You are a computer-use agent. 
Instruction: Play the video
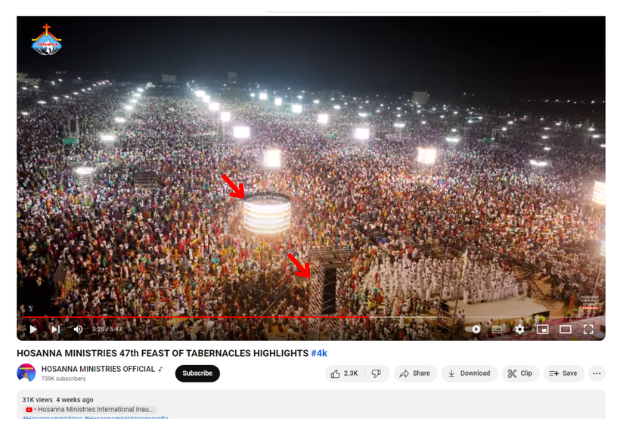pos(33,329)
